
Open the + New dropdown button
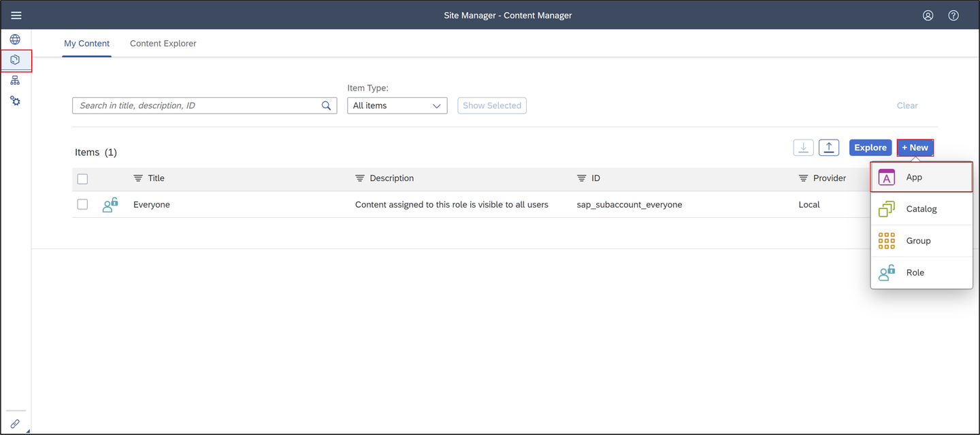pos(915,148)
